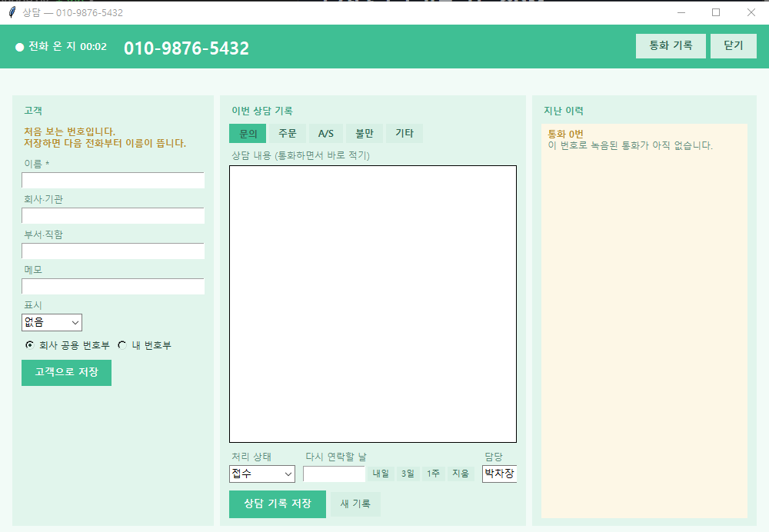Screen dimensions: 769x532
Task: Set follow-up date with 3일 button
Action: point(408,474)
